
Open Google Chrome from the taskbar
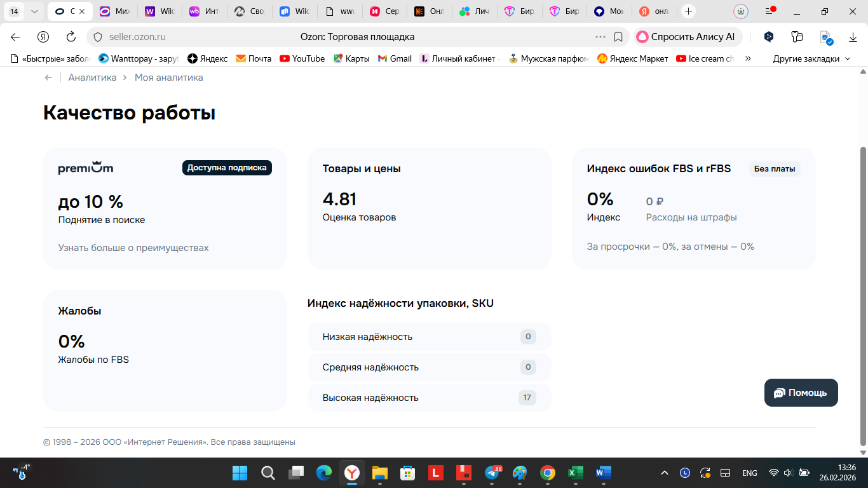pos(548,473)
